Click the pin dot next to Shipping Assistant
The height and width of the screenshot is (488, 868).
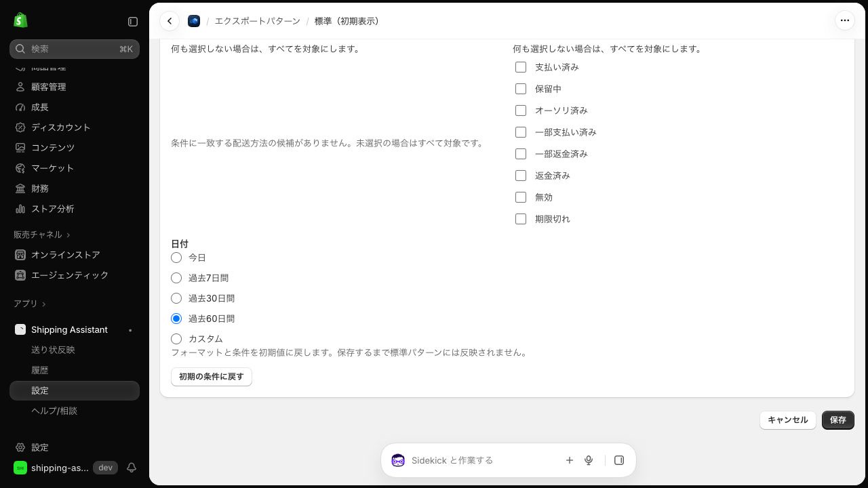pos(130,330)
